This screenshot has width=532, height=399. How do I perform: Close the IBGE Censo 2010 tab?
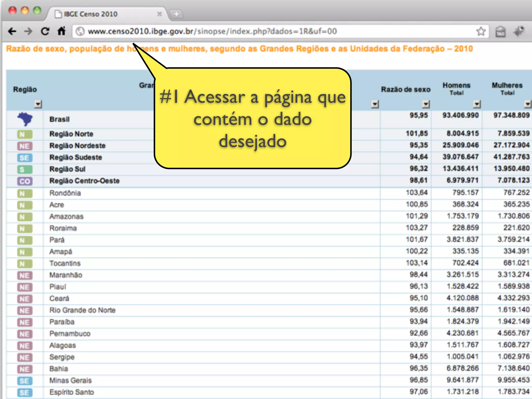(x=159, y=14)
